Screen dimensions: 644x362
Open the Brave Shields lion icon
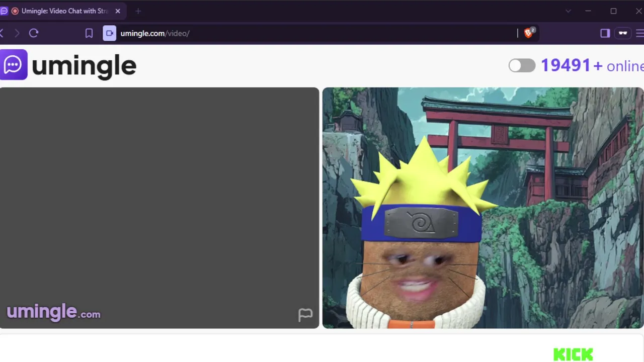point(528,33)
